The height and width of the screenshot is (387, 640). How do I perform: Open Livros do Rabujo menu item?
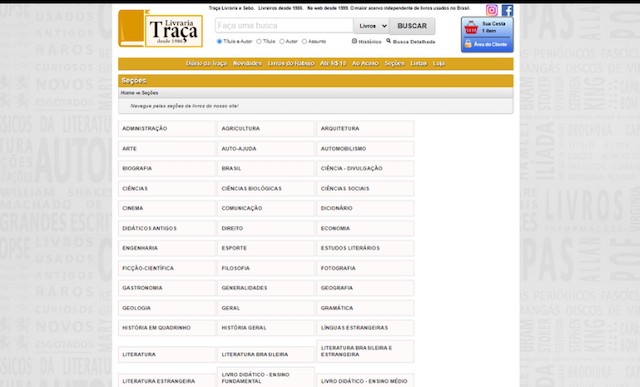[x=291, y=63]
